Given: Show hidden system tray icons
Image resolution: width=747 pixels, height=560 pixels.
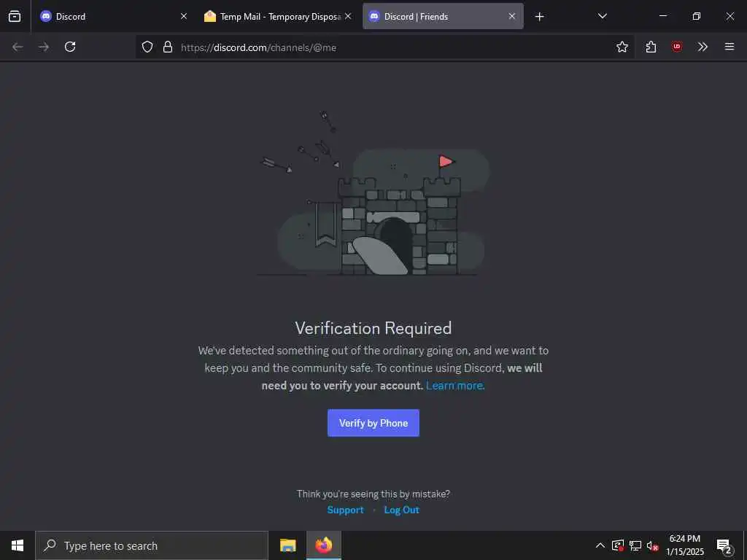Looking at the screenshot, I should click(600, 545).
